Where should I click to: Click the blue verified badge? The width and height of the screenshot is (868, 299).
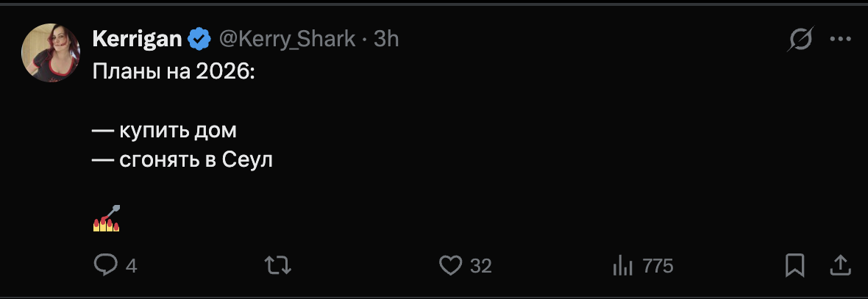(199, 39)
